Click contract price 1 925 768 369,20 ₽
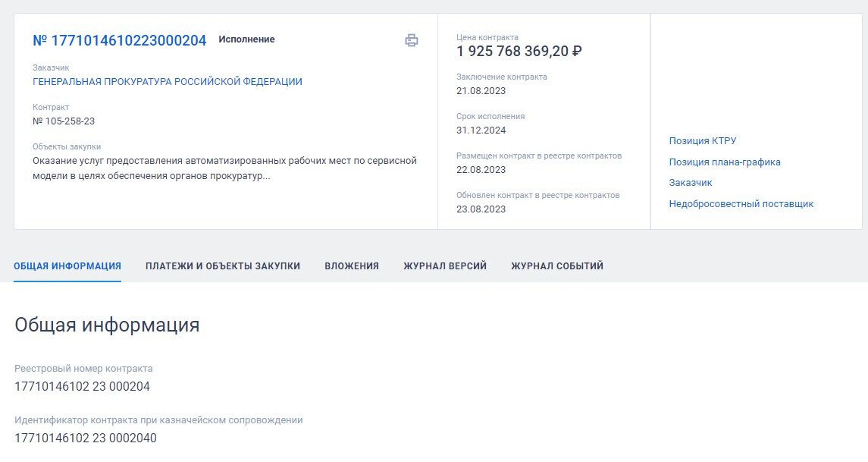The image size is (868, 462). point(519,51)
